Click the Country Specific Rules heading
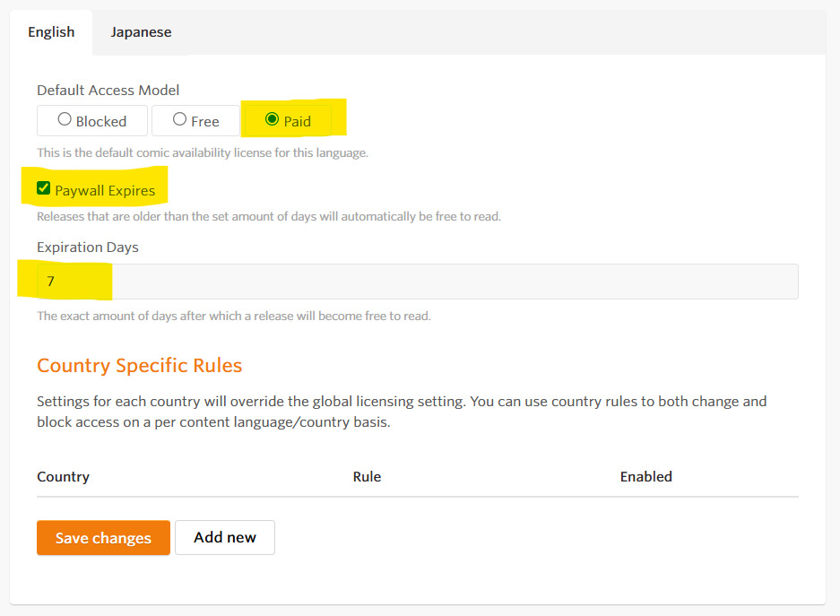The height and width of the screenshot is (616, 840). [139, 365]
